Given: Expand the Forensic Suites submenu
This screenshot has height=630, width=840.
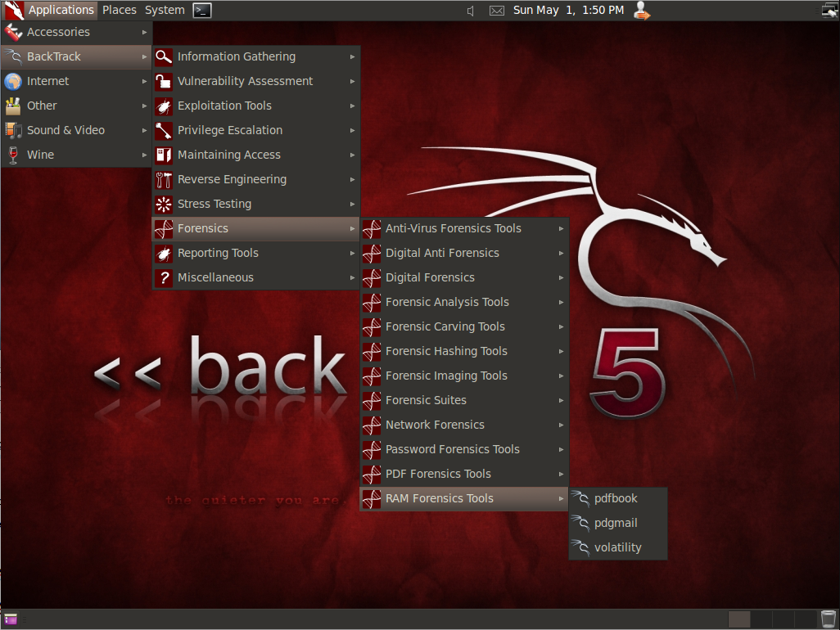Looking at the screenshot, I should point(561,400).
